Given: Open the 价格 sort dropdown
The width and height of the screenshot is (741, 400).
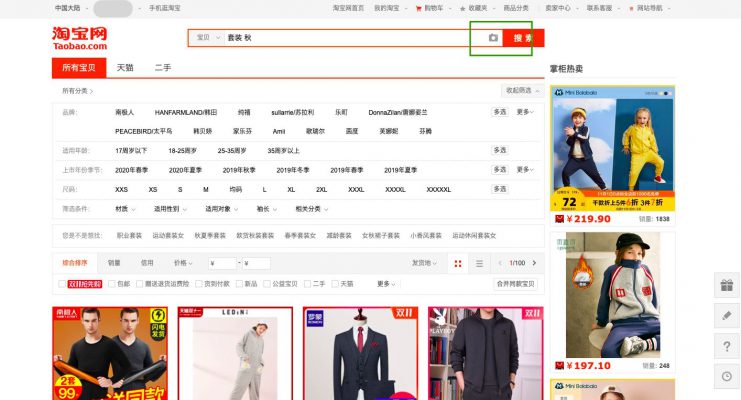Looking at the screenshot, I should (183, 263).
